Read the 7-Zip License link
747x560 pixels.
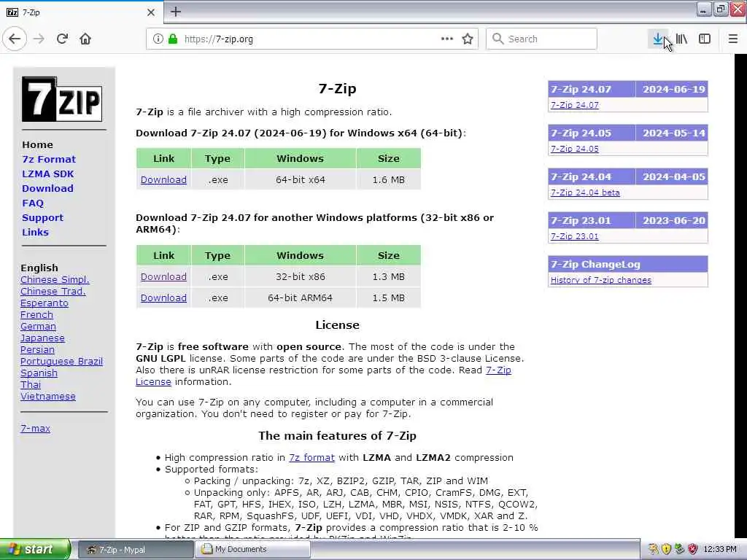(x=498, y=370)
